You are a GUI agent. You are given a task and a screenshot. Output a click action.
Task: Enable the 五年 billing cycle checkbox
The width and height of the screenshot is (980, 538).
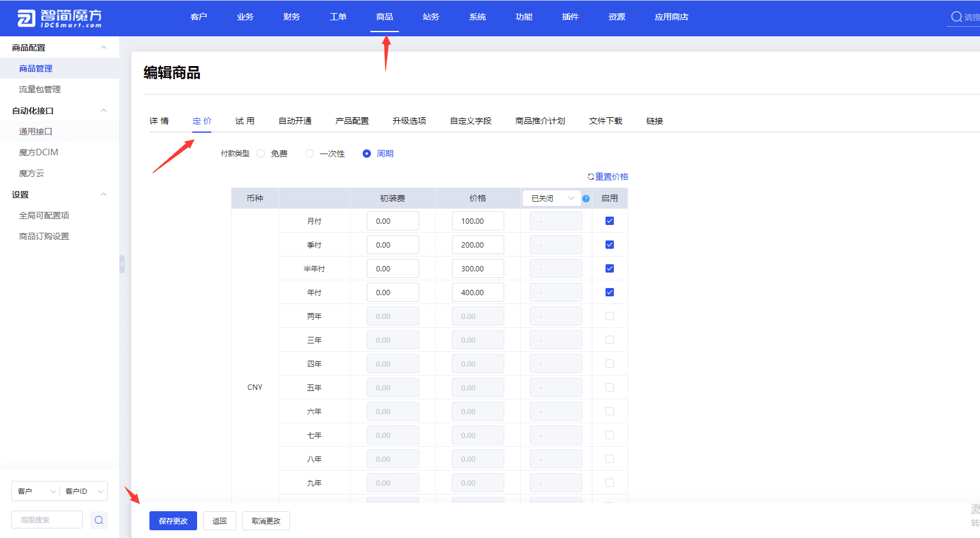(610, 387)
